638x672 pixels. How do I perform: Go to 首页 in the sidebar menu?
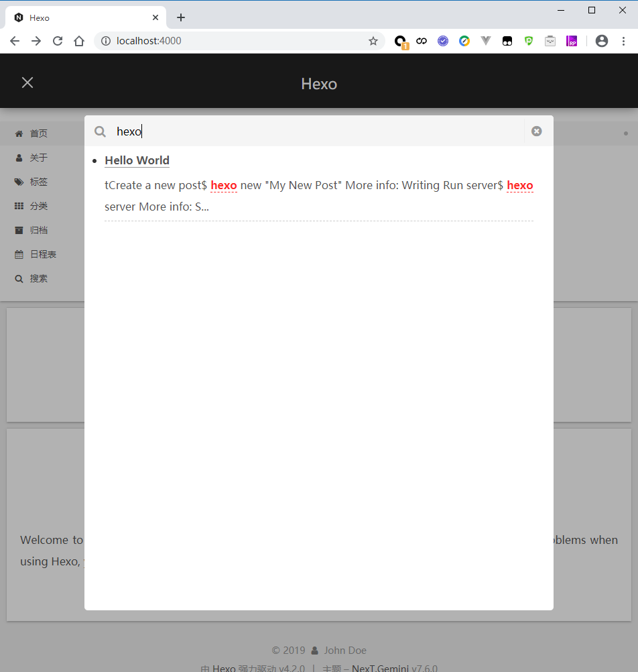click(x=38, y=133)
